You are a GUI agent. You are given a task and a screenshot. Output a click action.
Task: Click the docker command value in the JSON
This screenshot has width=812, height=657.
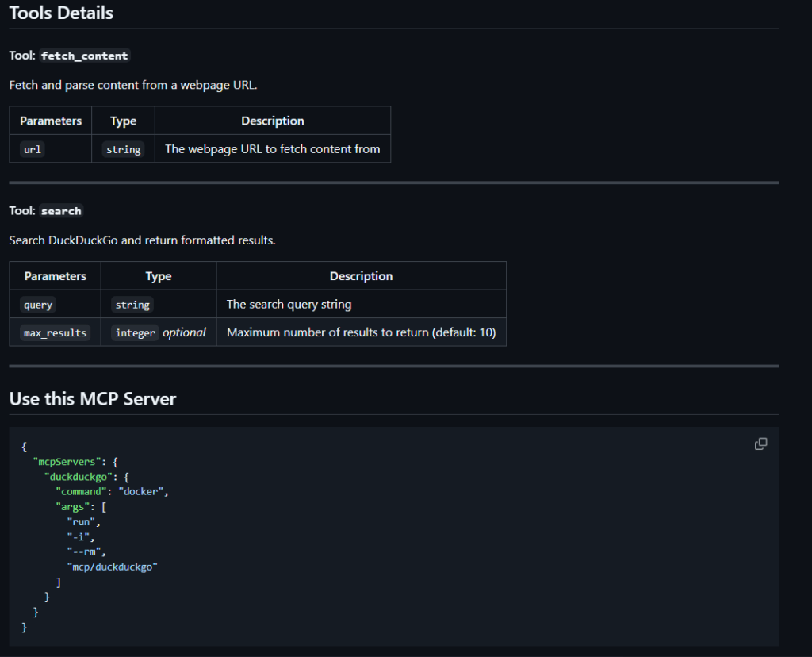coord(141,491)
